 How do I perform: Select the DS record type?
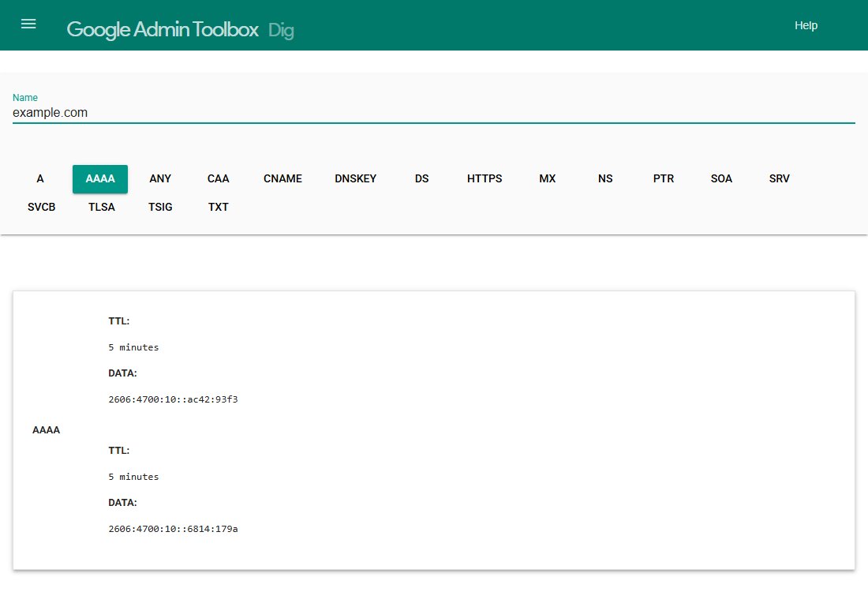pyautogui.click(x=422, y=179)
